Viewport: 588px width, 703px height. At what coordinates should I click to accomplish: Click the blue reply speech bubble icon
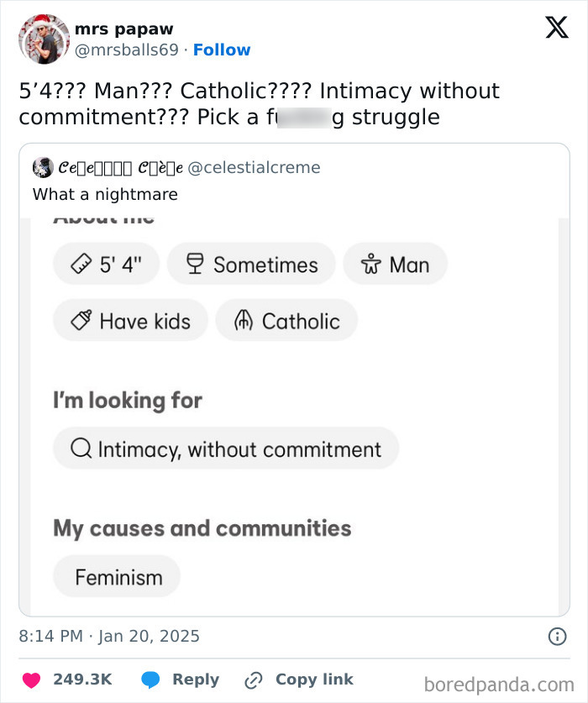pos(151,680)
